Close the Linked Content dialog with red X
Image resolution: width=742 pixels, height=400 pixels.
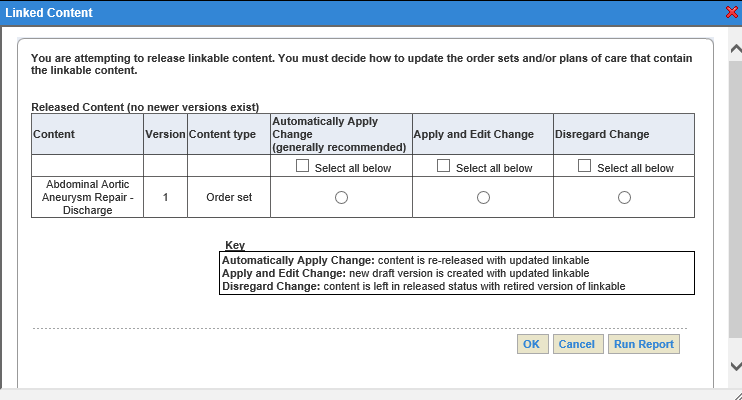[x=732, y=12]
